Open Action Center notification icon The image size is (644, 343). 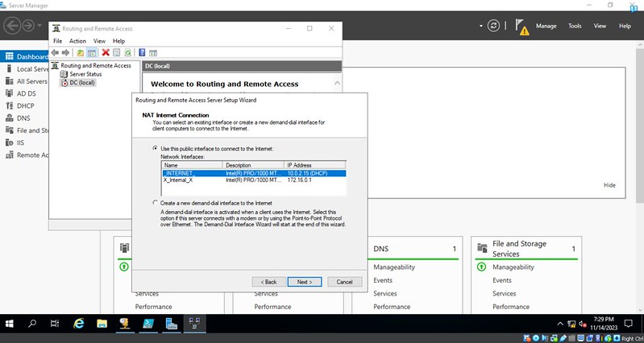point(628,324)
